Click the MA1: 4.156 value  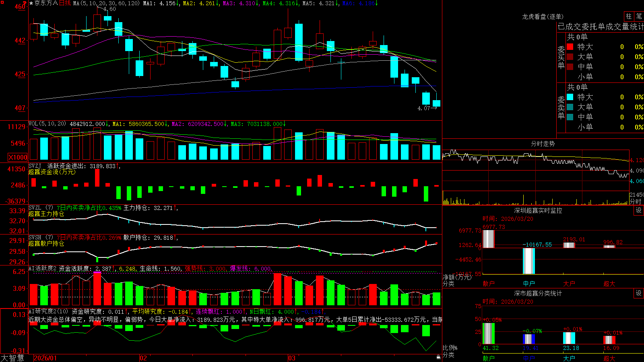coord(161,3)
